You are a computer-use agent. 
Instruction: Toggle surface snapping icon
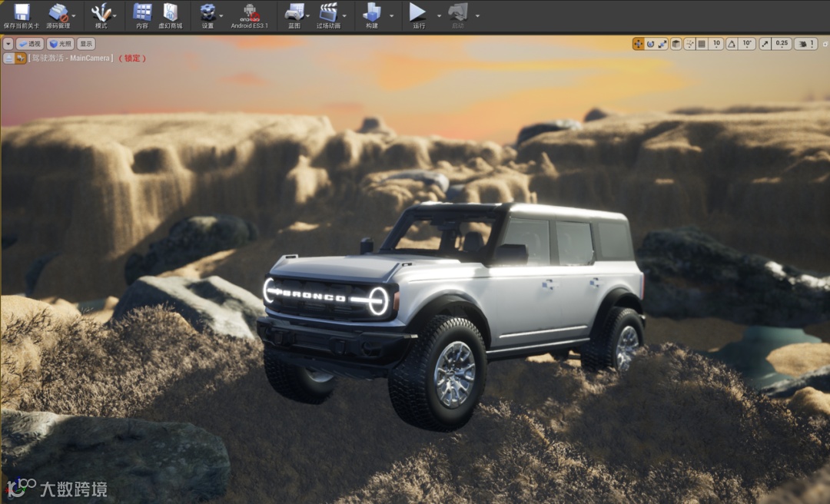point(689,44)
